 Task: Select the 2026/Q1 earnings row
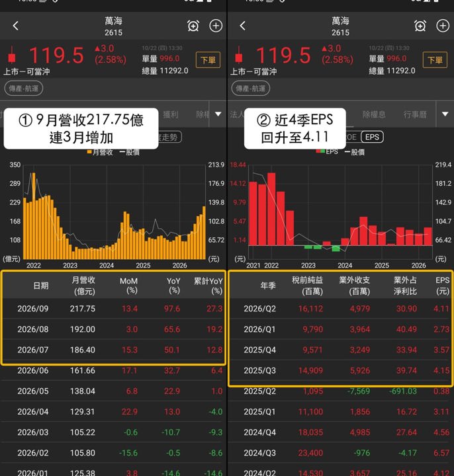(340, 329)
